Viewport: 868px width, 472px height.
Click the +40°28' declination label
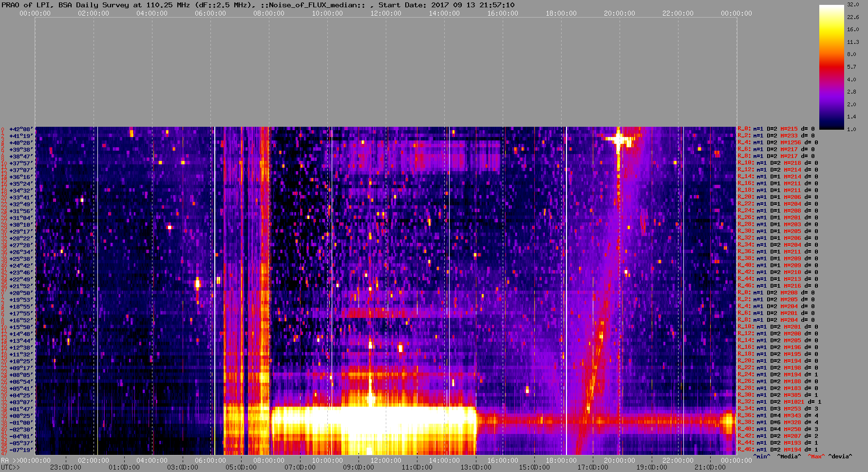[x=21, y=143]
